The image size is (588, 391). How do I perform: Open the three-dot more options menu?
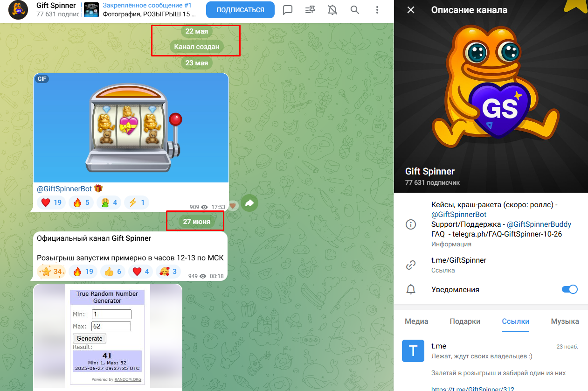377,10
